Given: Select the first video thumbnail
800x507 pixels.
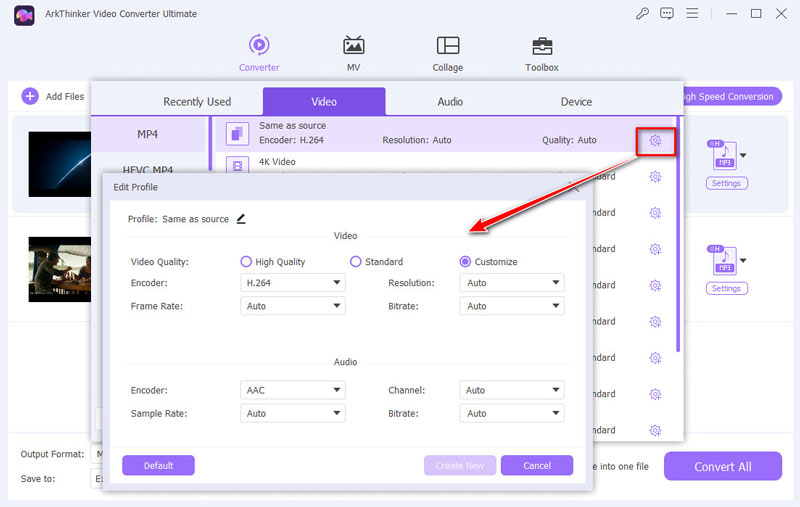Looking at the screenshot, I should pyautogui.click(x=60, y=164).
